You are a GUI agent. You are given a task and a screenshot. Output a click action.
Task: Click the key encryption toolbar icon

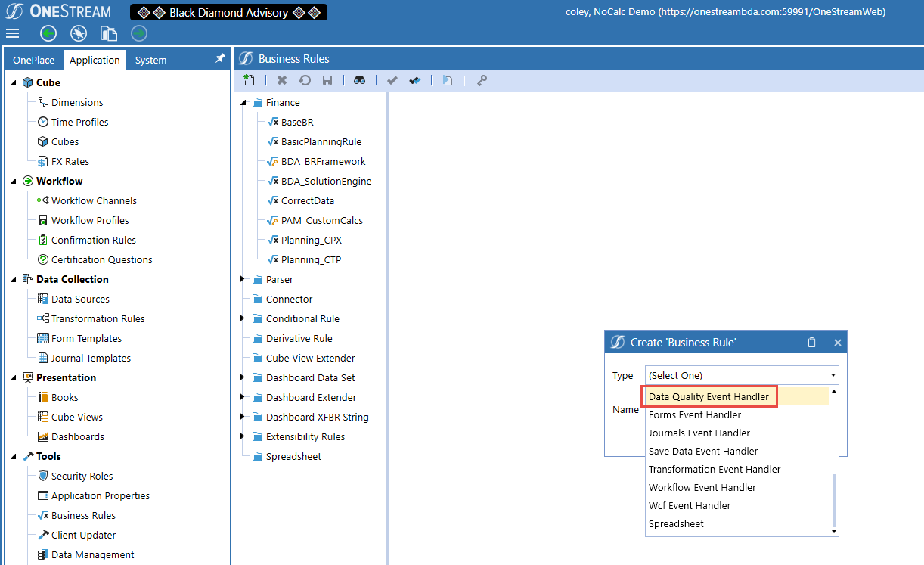(481, 80)
